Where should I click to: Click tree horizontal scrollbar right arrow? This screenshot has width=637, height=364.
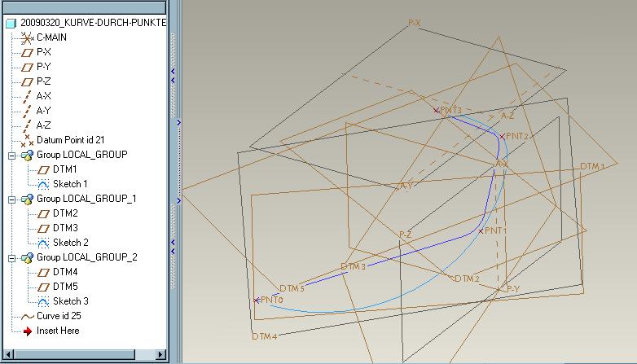coord(160,354)
